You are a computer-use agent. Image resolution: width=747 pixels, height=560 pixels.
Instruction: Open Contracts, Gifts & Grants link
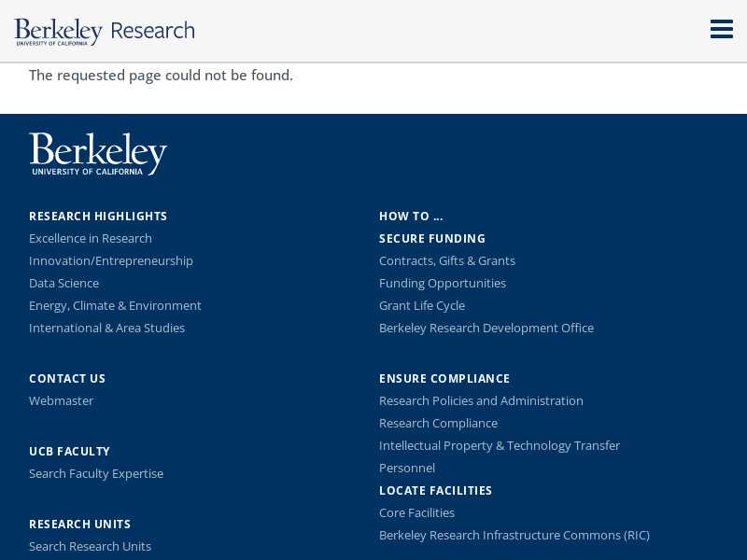pos(447,261)
